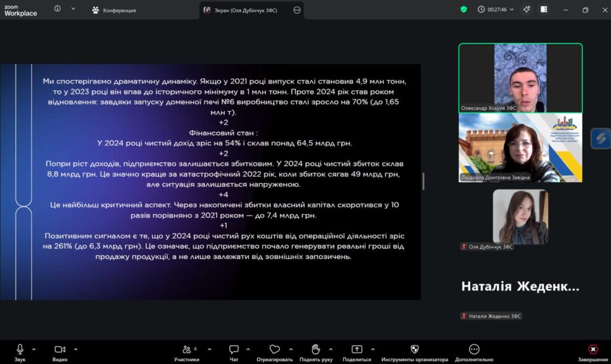Click the Отреагировать heart reaction icon

(274, 350)
